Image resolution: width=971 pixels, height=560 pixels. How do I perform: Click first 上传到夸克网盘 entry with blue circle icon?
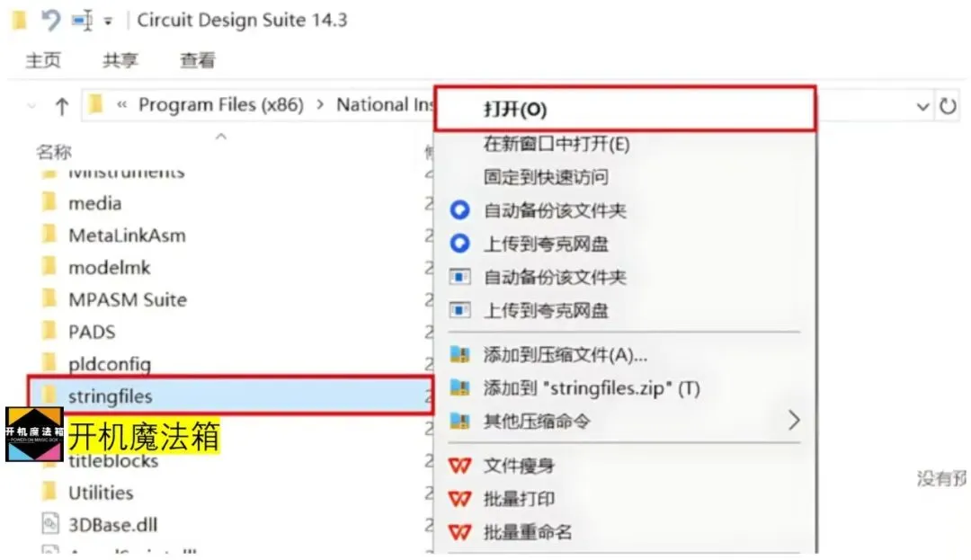pyautogui.click(x=625, y=244)
